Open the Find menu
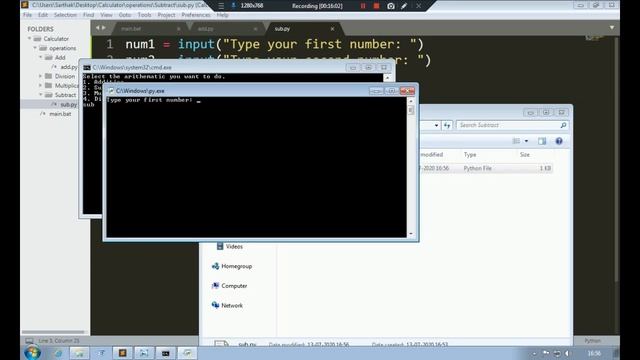Viewport: 640px width, 360px height. 88,15
